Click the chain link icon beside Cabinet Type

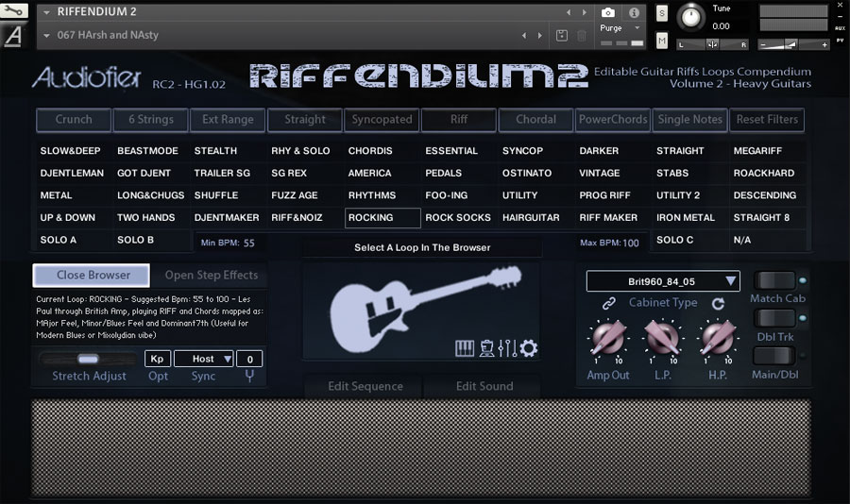click(609, 303)
